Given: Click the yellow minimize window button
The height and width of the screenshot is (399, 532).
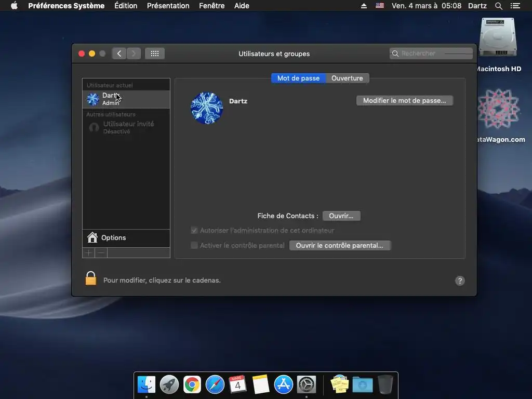Looking at the screenshot, I should 92,54.
